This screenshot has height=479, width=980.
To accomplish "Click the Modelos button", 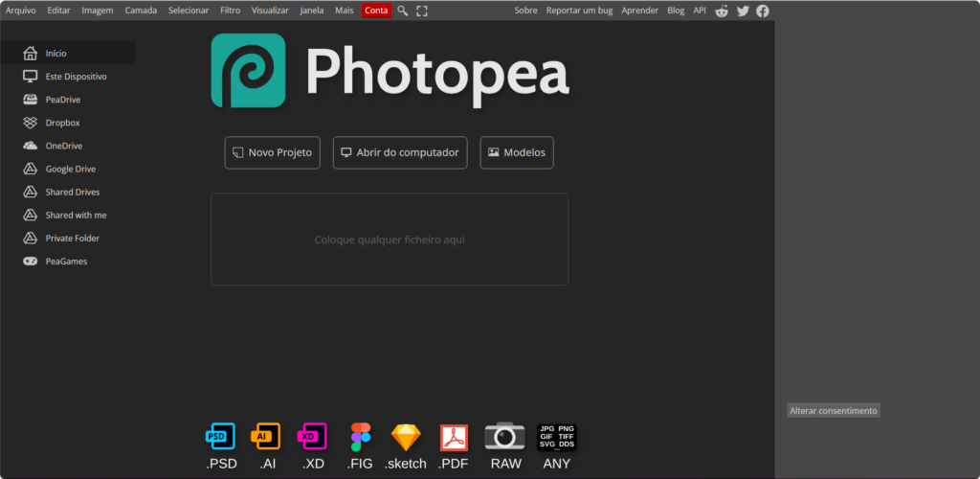I will (517, 152).
